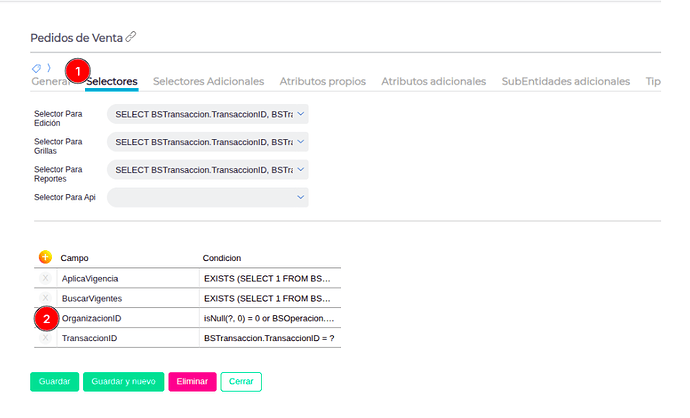
Task: Click the BuscarVigentes EXISTS condition cell
Action: click(270, 298)
